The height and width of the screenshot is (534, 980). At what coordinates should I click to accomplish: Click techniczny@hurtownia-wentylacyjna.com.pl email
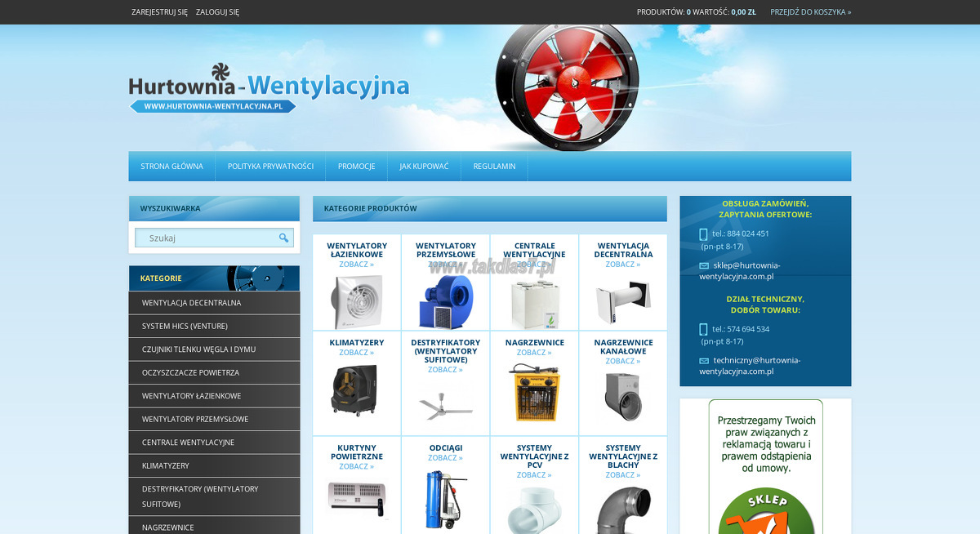click(x=750, y=366)
